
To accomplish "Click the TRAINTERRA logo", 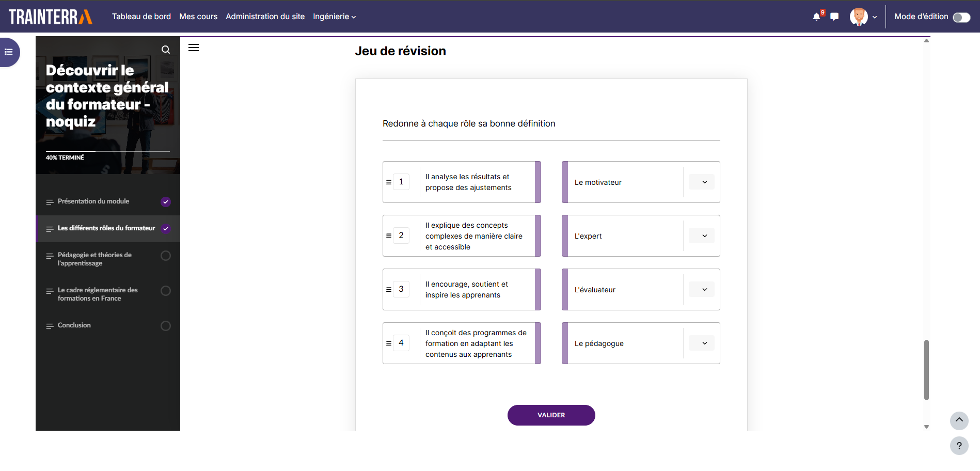I will (x=50, y=16).
